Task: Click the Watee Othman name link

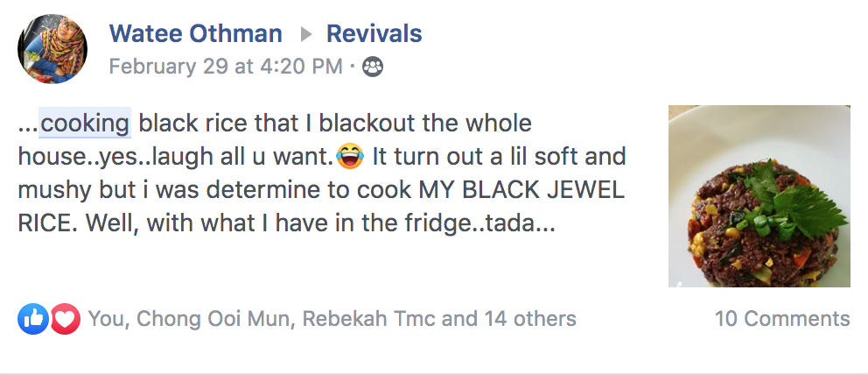Action: (195, 34)
